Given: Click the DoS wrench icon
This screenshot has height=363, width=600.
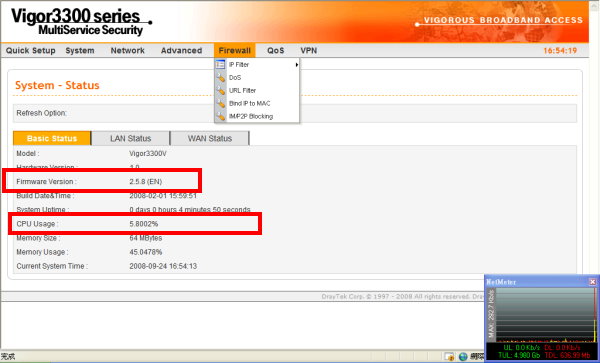Looking at the screenshot, I should [x=221, y=78].
